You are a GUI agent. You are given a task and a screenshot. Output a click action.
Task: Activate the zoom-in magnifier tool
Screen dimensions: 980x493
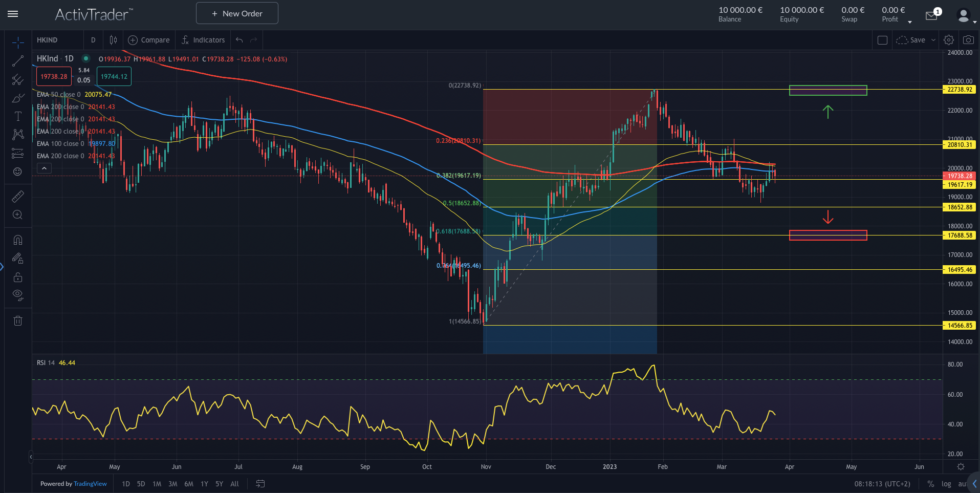pyautogui.click(x=17, y=215)
